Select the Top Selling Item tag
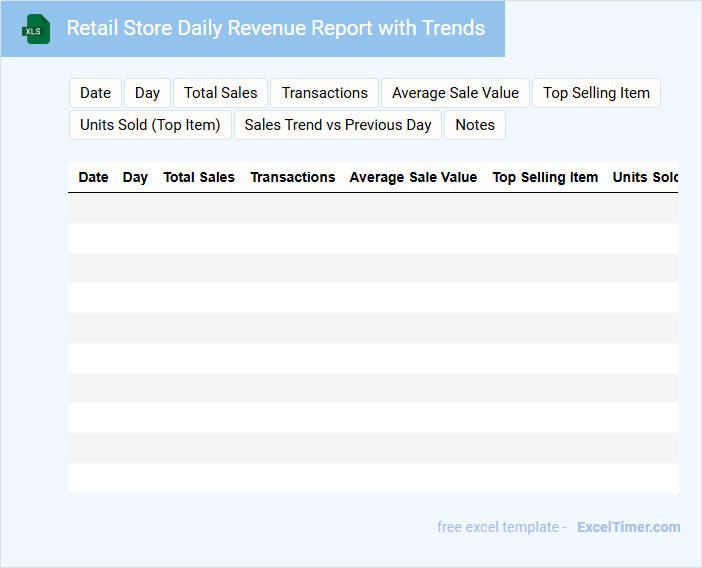 [596, 93]
